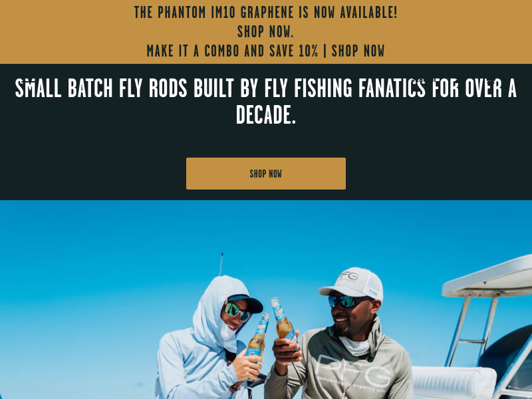Click the large DFG logo on gray shirt
This screenshot has width=532, height=399.
(x=353, y=372)
